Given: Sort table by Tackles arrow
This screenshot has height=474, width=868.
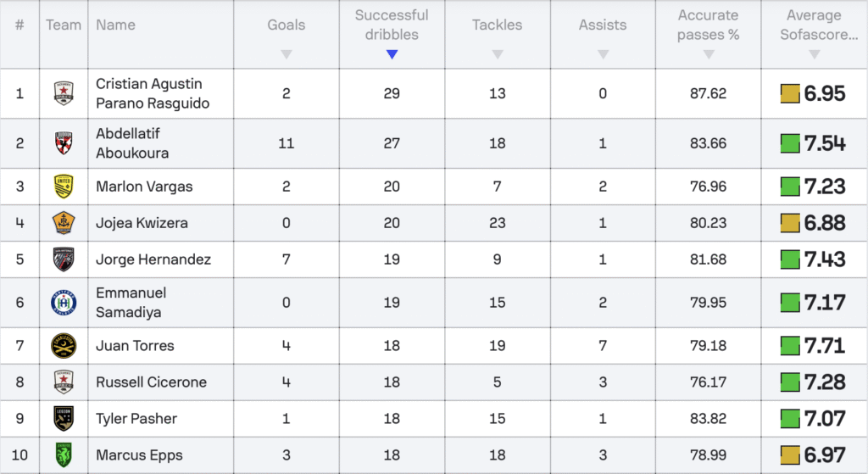Looking at the screenshot, I should click(x=498, y=54).
